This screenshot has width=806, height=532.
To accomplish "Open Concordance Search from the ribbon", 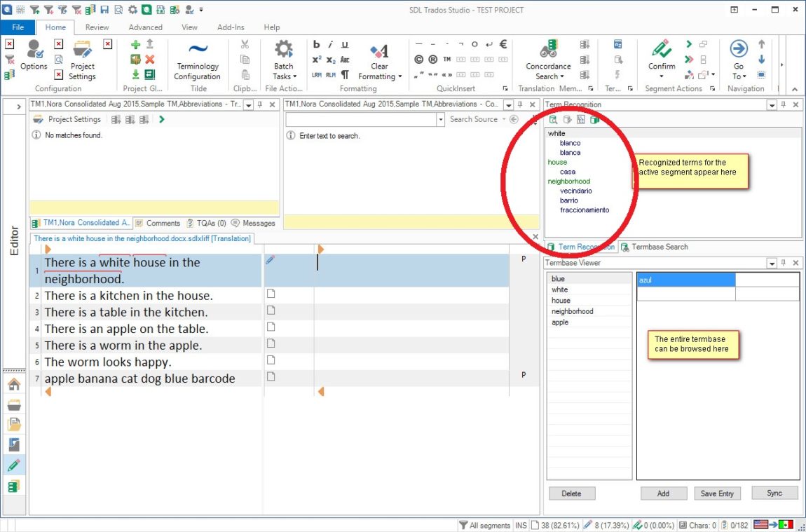I will pyautogui.click(x=548, y=61).
